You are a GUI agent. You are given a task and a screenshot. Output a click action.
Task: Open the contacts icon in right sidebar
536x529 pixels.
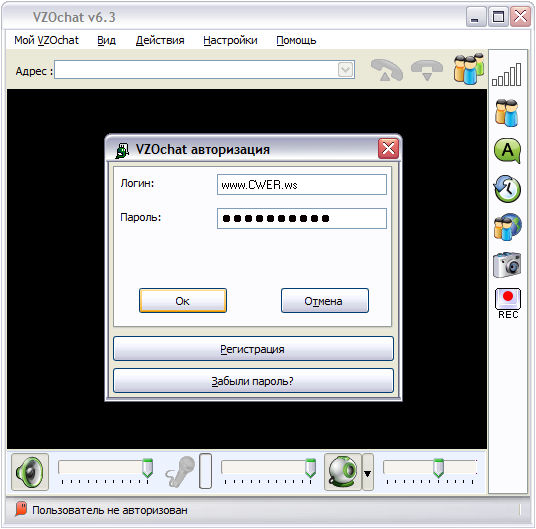point(507,113)
